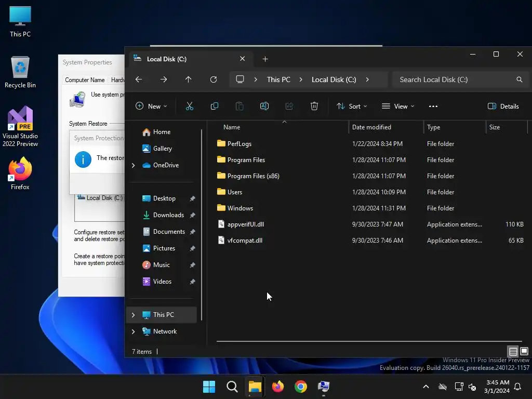The width and height of the screenshot is (532, 399).
Task: Close the Local Disk (C:) tab
Action: click(x=242, y=59)
